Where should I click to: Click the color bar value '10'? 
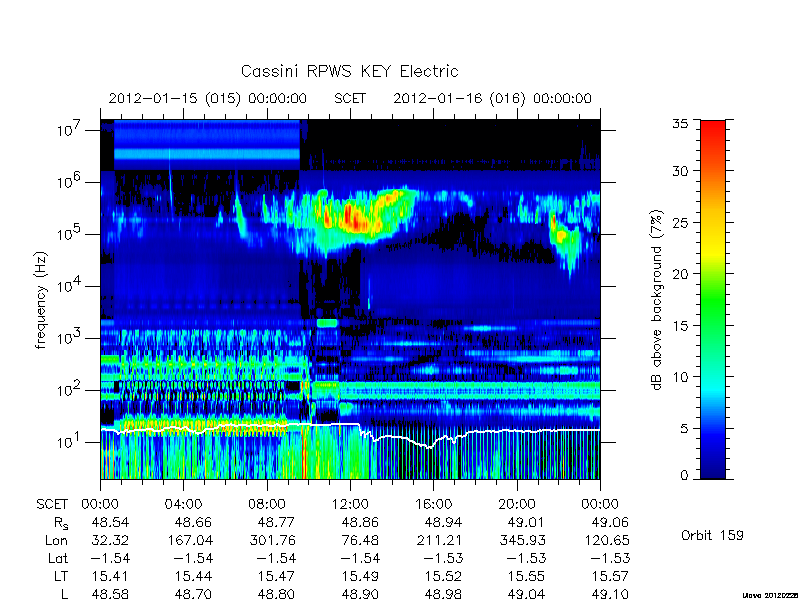tap(680, 377)
